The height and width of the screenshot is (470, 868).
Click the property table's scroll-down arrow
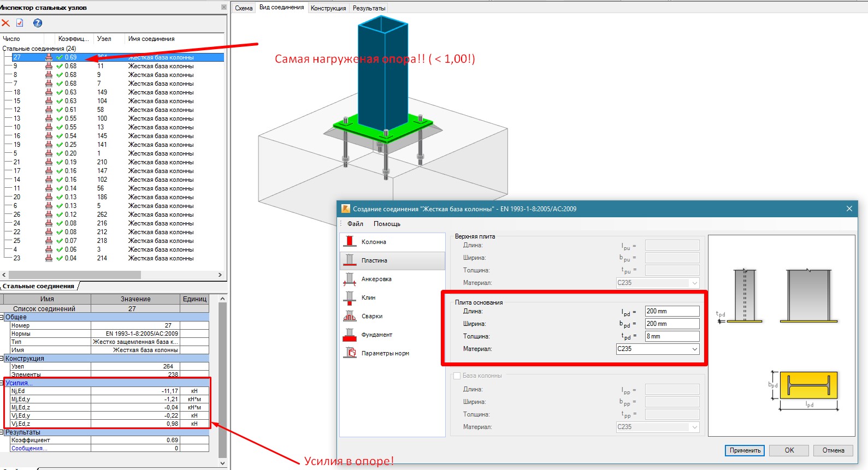pos(222,463)
